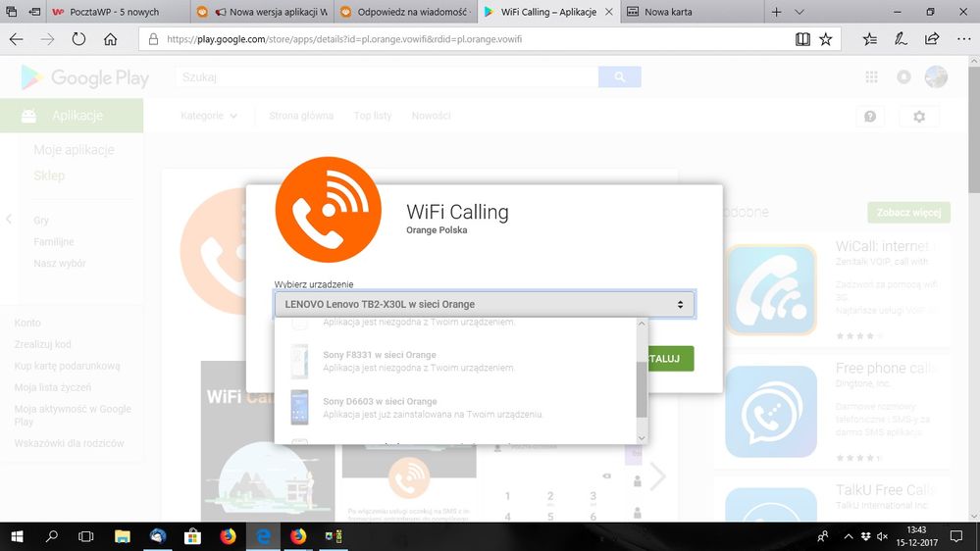980x551 pixels.
Task: Click the Google Play search button
Action: click(x=619, y=76)
